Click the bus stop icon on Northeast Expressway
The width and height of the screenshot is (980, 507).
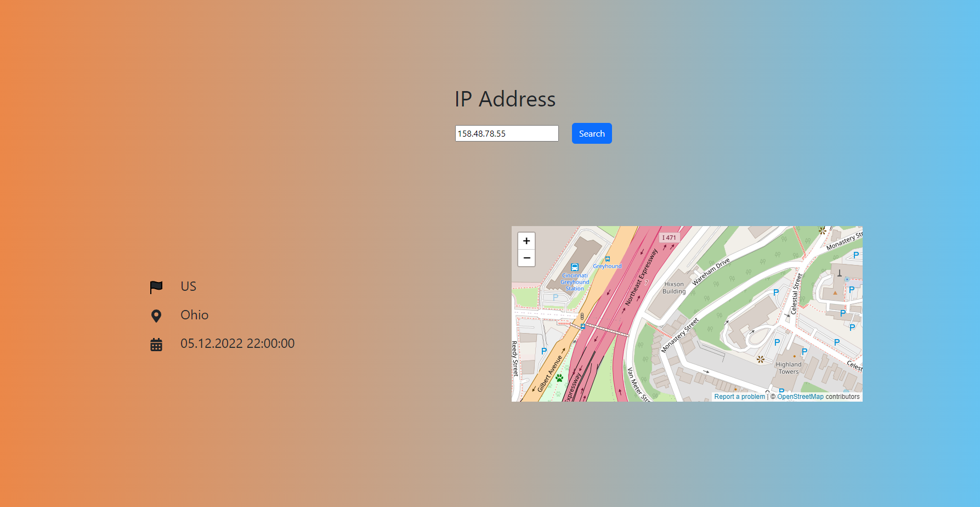coord(607,258)
